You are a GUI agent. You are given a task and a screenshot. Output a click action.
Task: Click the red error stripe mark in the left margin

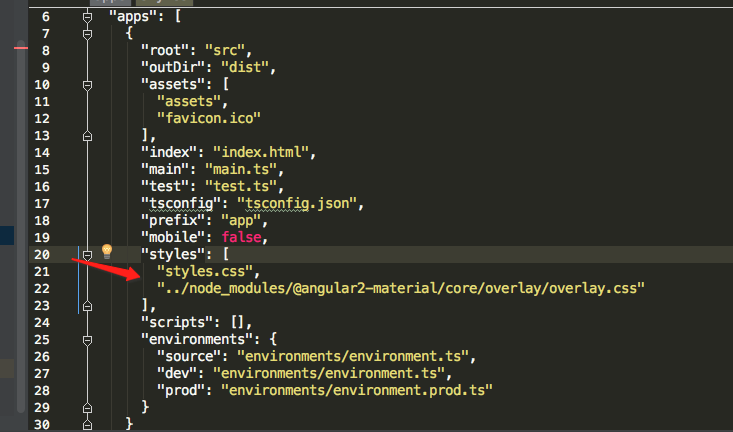(x=21, y=48)
